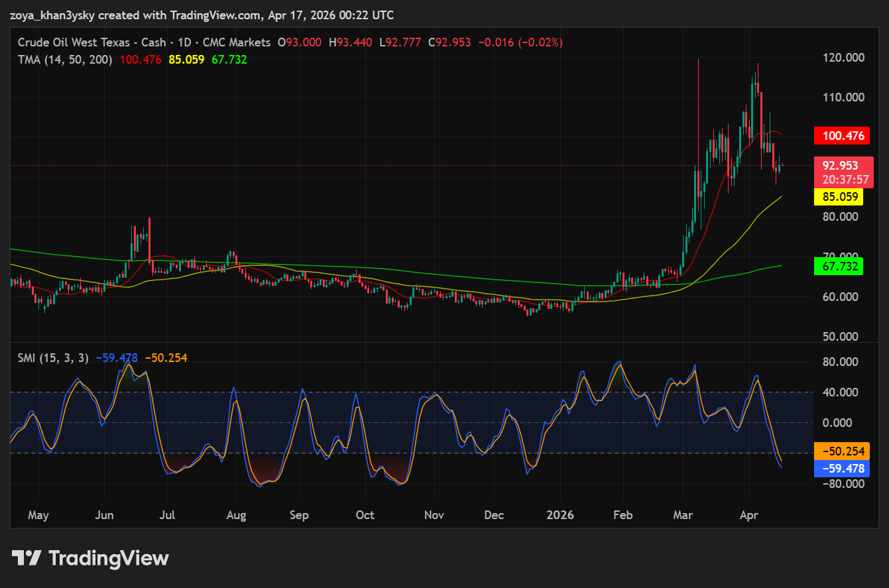
Task: Select the Crude Oil West Texas symbol title
Action: [91, 42]
